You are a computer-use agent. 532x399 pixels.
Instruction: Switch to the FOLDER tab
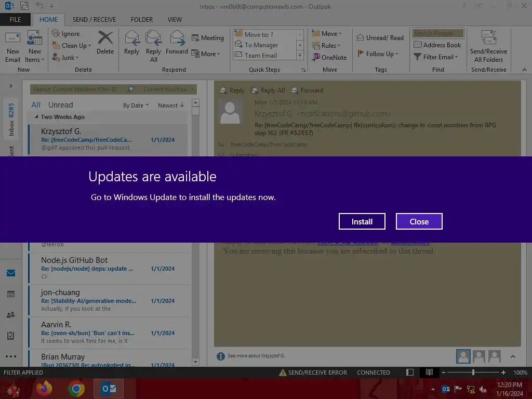click(x=142, y=20)
